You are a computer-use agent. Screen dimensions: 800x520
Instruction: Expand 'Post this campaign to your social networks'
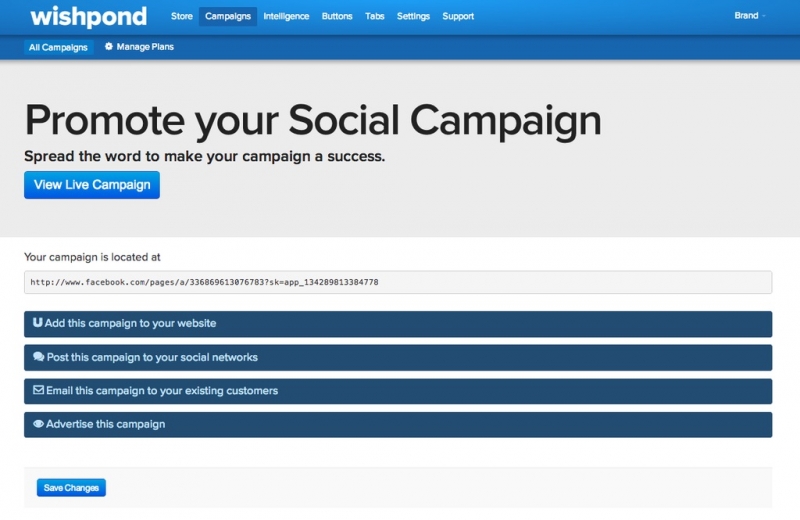coord(398,357)
